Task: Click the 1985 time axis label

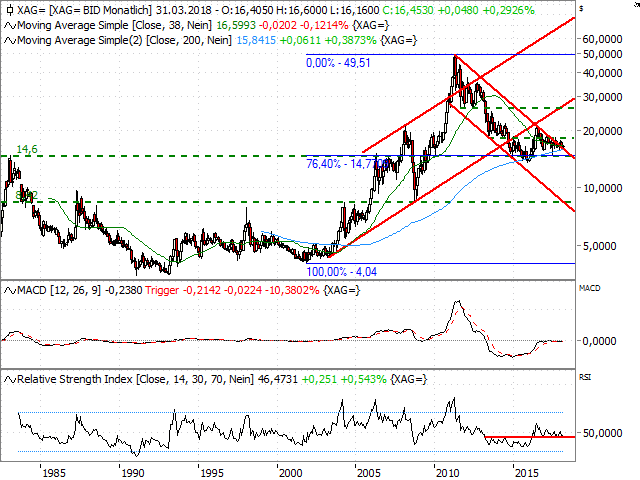Action: pyautogui.click(x=54, y=473)
